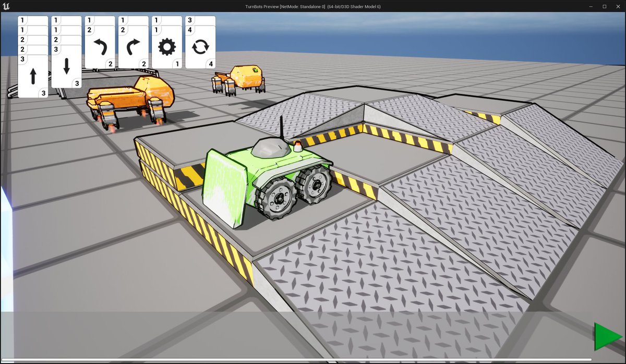The width and height of the screenshot is (626, 364).
Task: Click the number 4 badge on swap card
Action: pos(210,65)
